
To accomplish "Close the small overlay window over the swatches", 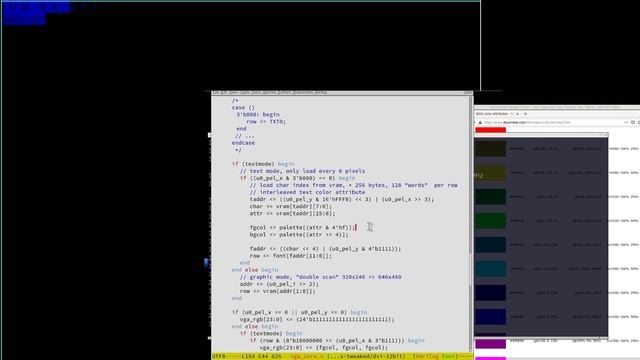I will coord(605,135).
